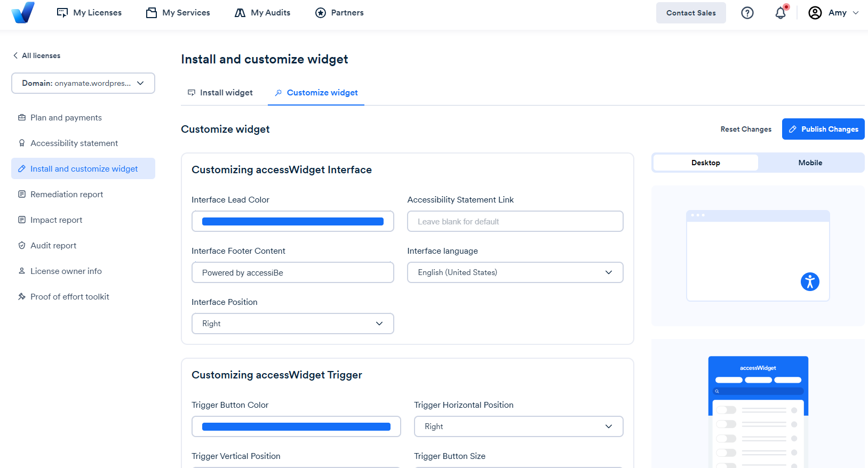Click the Reset Changes link
This screenshot has width=868, height=468.
coord(746,129)
